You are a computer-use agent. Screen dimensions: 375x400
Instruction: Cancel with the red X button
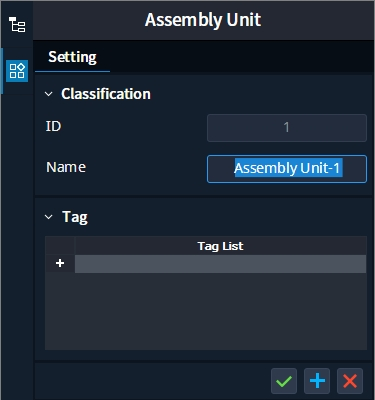[x=350, y=381]
